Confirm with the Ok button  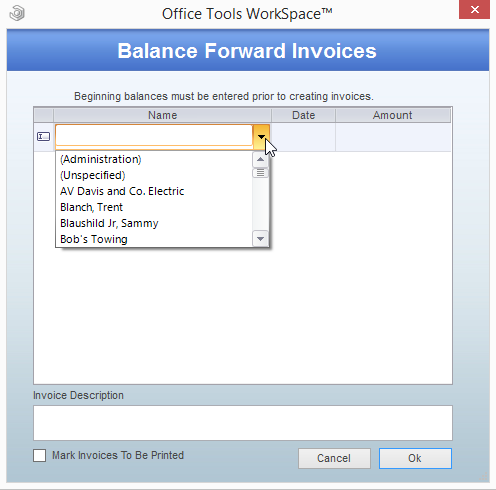415,458
